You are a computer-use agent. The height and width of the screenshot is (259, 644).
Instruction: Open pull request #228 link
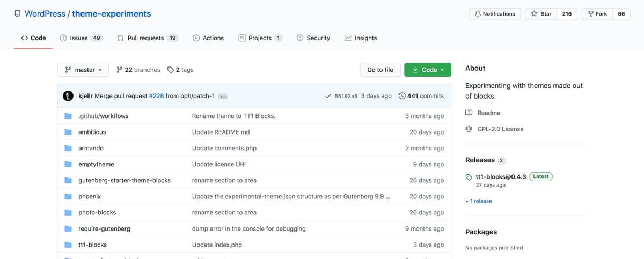[x=156, y=96]
